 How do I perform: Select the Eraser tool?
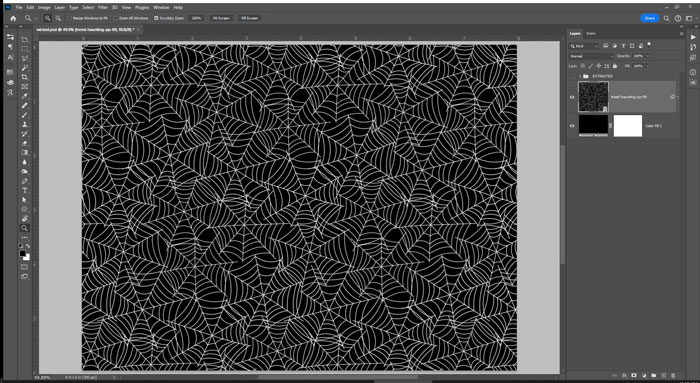tap(25, 143)
